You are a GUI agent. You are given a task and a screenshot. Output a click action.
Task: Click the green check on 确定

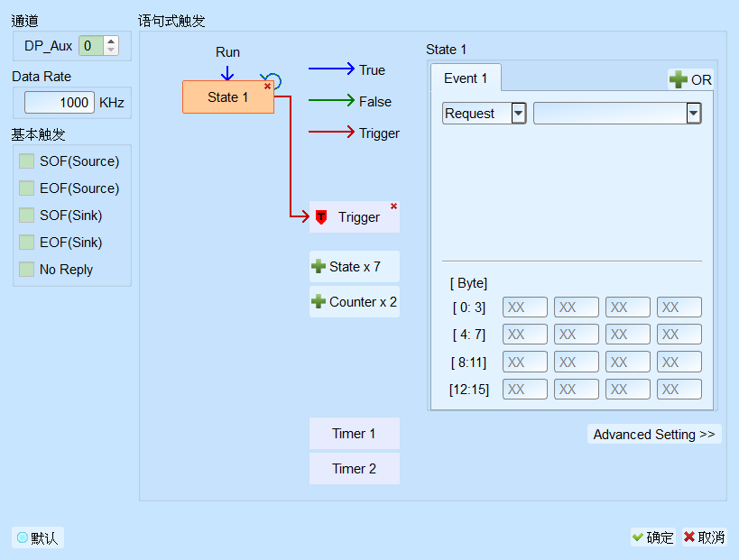(x=638, y=537)
